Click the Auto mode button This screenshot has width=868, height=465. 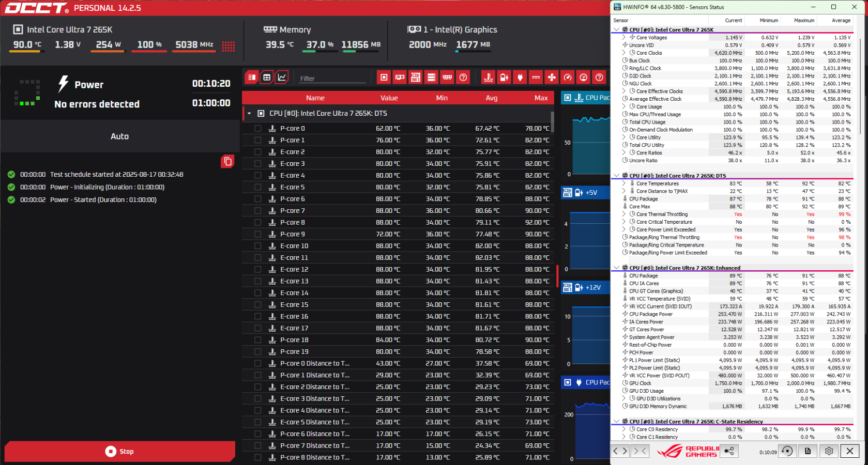(x=119, y=136)
